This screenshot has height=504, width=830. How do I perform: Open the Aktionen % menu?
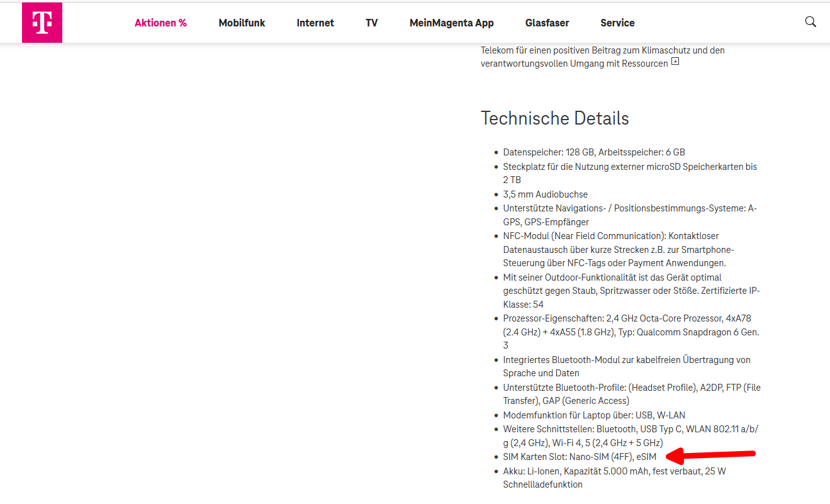point(160,23)
